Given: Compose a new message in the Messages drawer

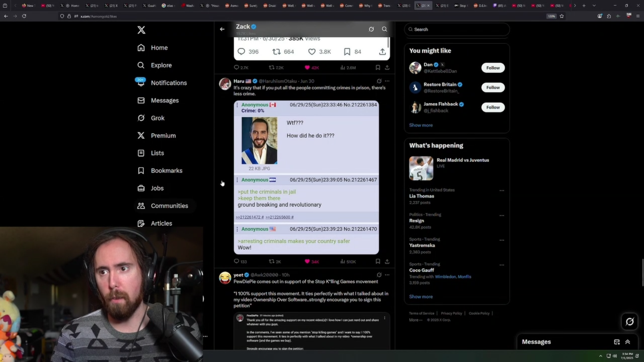Looking at the screenshot, I should pyautogui.click(x=616, y=342).
